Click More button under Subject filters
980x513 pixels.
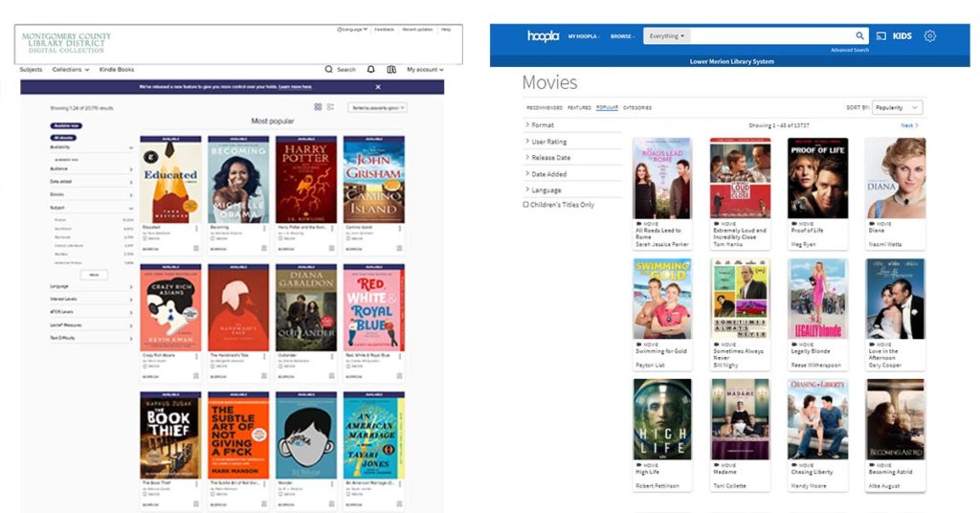tap(95, 275)
